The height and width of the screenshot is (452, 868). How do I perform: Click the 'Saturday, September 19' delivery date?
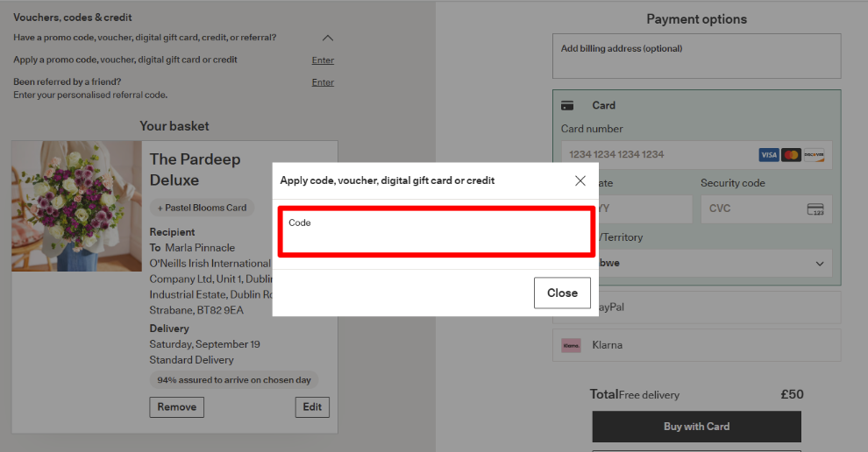click(x=205, y=344)
